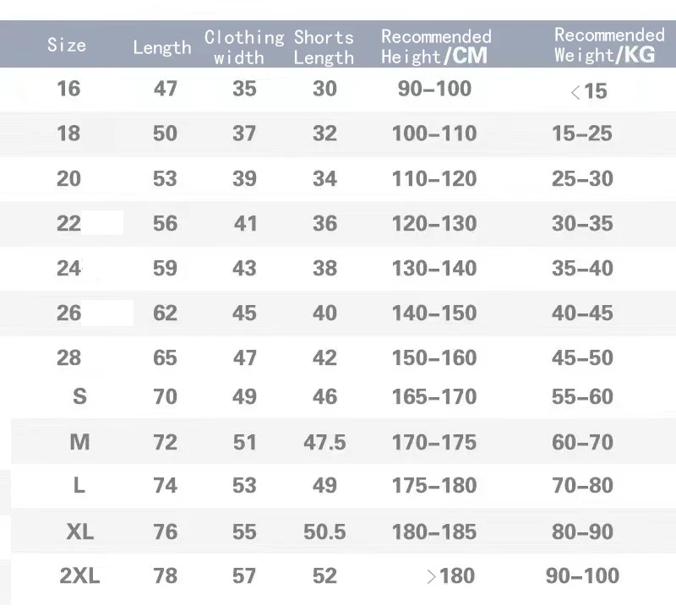This screenshot has height=616, width=676.
Task: Click the Clothing width header
Action: pos(244,47)
